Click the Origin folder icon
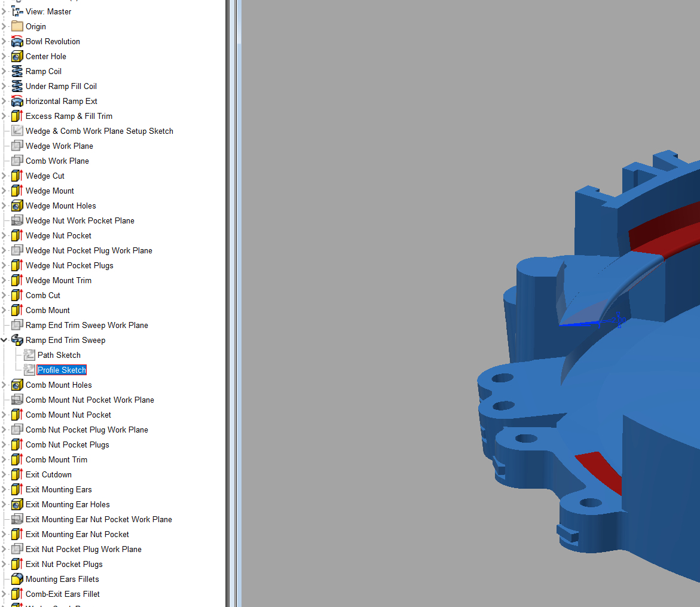Viewport: 700px width, 607px height. tap(17, 26)
